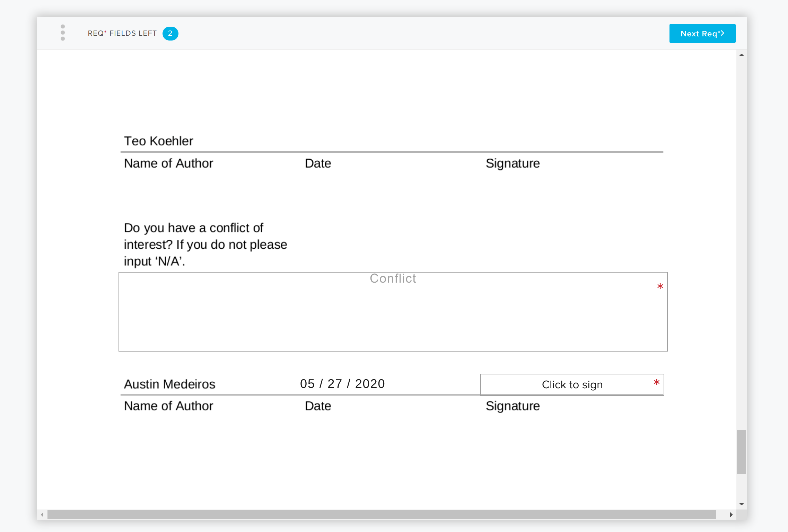Click the Next Req button
Image resolution: width=788 pixels, height=532 pixels.
point(702,34)
